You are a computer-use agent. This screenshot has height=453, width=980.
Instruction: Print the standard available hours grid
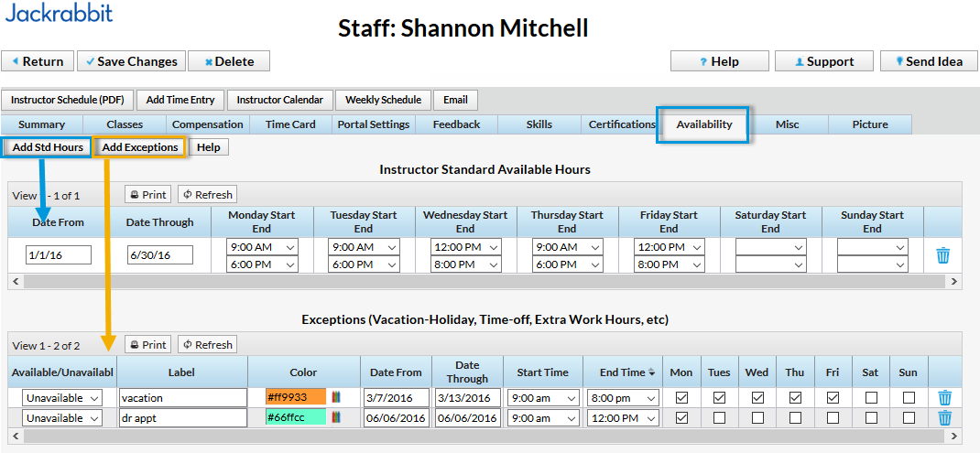[x=148, y=194]
